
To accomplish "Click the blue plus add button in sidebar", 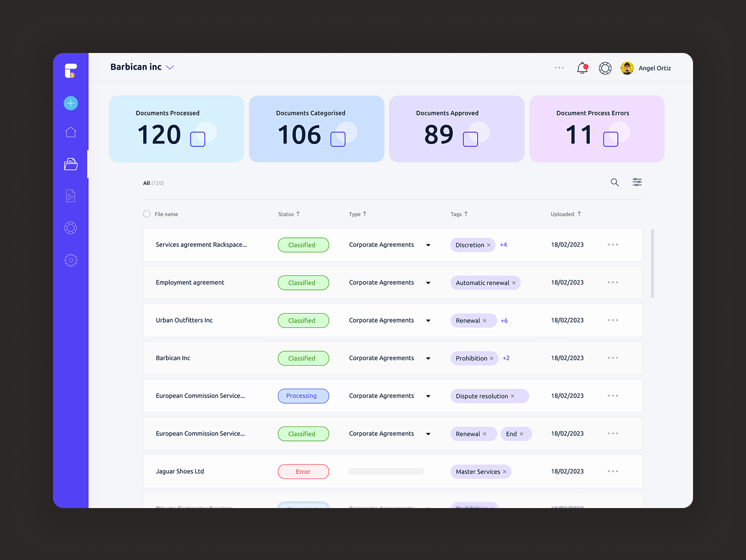I will 71,103.
